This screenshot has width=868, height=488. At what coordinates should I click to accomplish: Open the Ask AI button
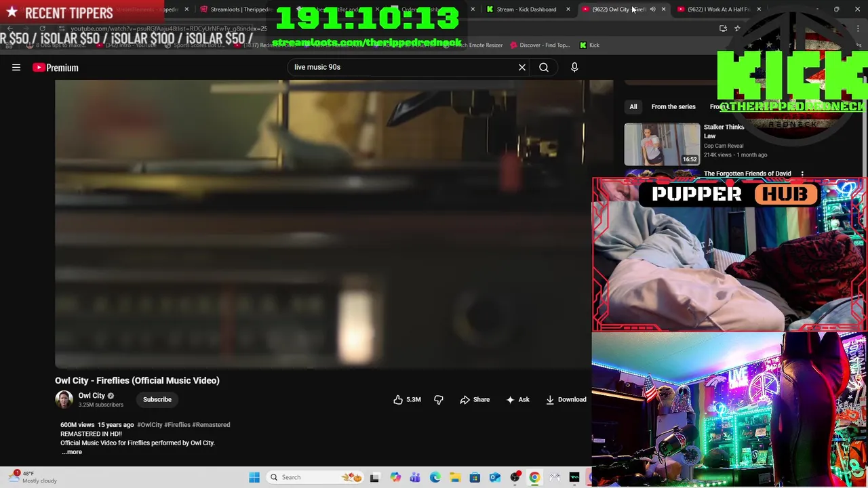click(x=518, y=400)
